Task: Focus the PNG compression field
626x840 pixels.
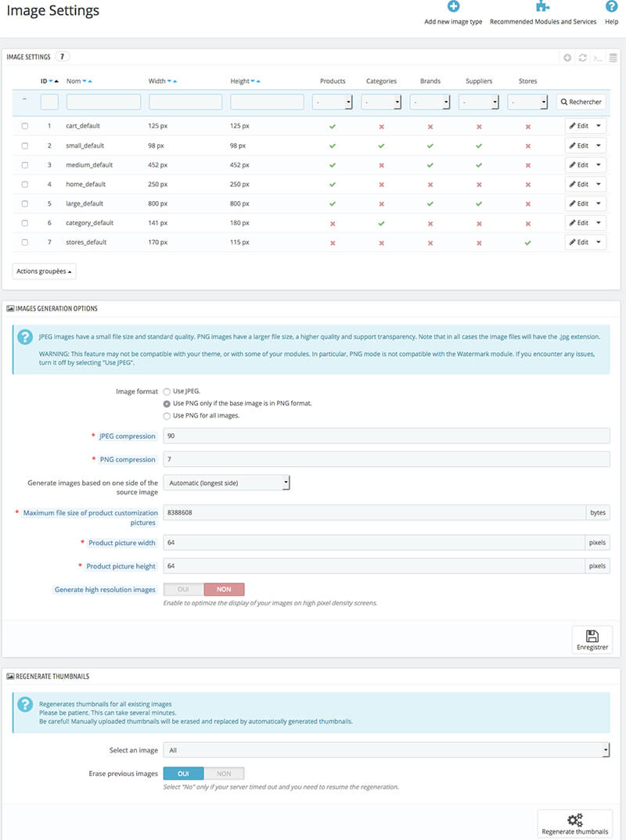Action: click(387, 459)
